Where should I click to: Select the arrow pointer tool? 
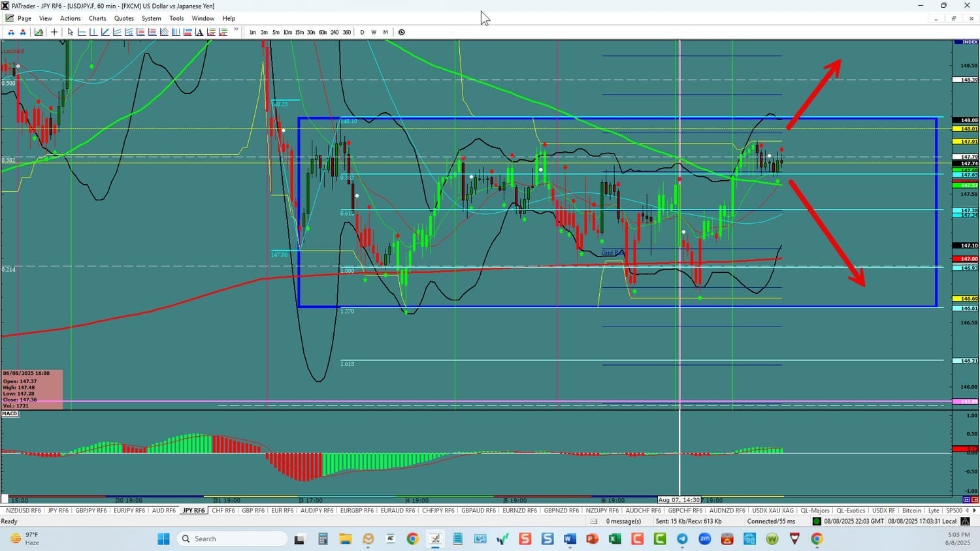(71, 32)
